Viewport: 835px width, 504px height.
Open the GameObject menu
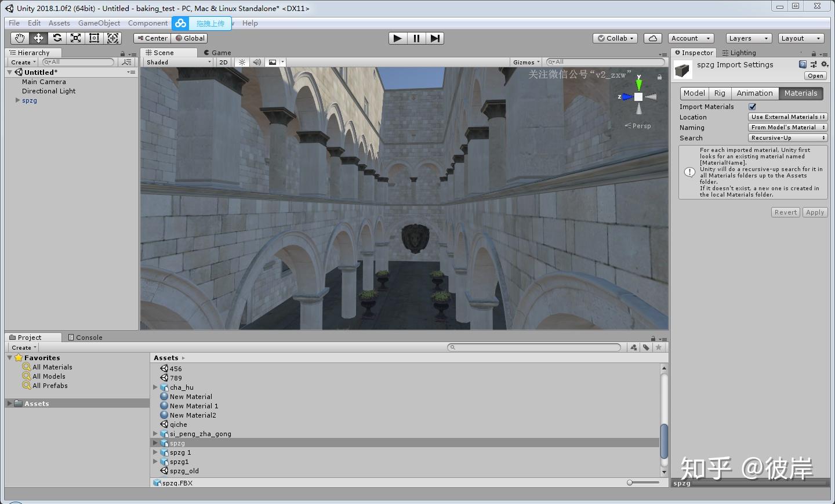[99, 23]
